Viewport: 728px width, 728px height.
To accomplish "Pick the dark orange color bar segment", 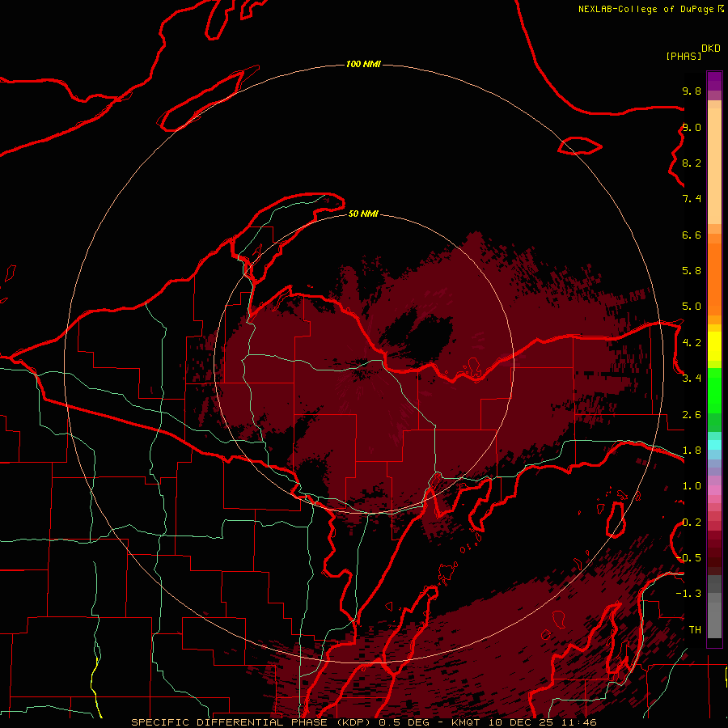I will (x=714, y=280).
